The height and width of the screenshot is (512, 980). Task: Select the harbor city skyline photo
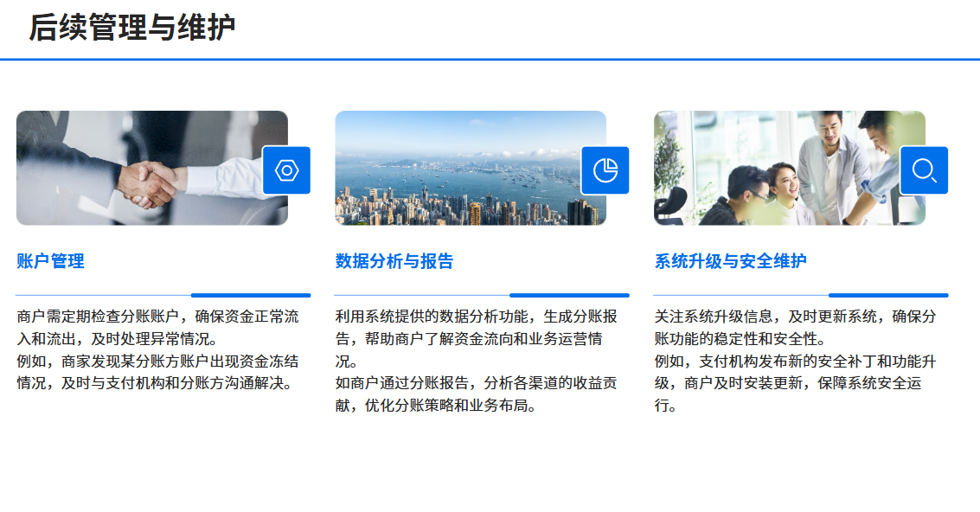pyautogui.click(x=458, y=168)
